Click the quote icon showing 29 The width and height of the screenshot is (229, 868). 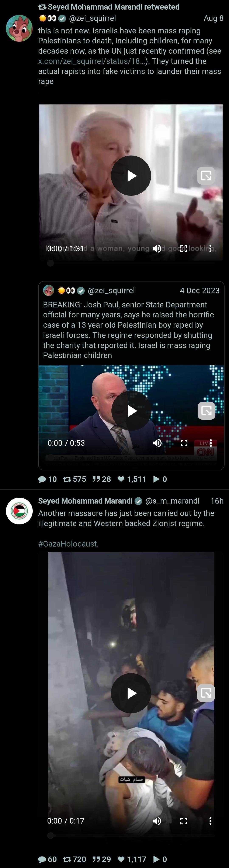tap(96, 859)
